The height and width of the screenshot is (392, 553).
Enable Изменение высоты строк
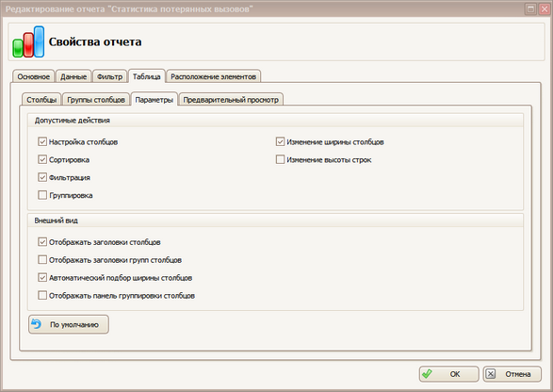pos(280,159)
